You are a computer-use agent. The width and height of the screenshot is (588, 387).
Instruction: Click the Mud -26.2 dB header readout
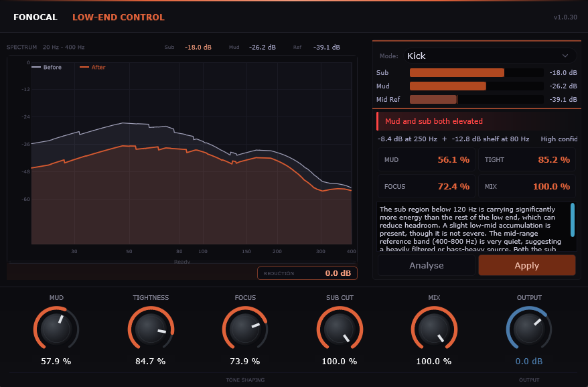(x=252, y=48)
